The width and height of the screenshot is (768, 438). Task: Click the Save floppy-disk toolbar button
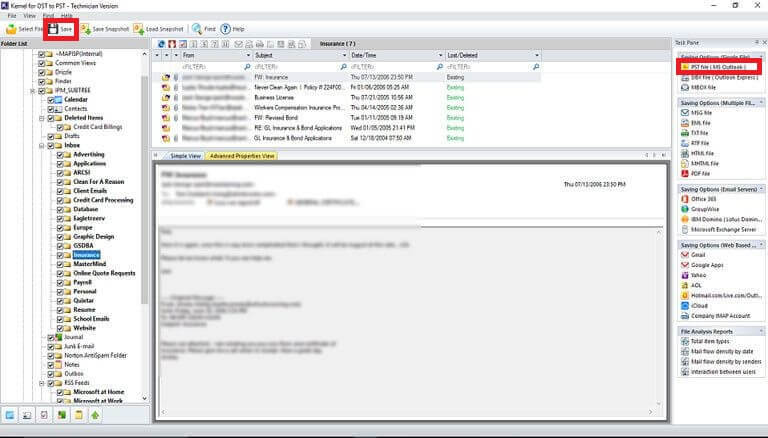(x=61, y=29)
